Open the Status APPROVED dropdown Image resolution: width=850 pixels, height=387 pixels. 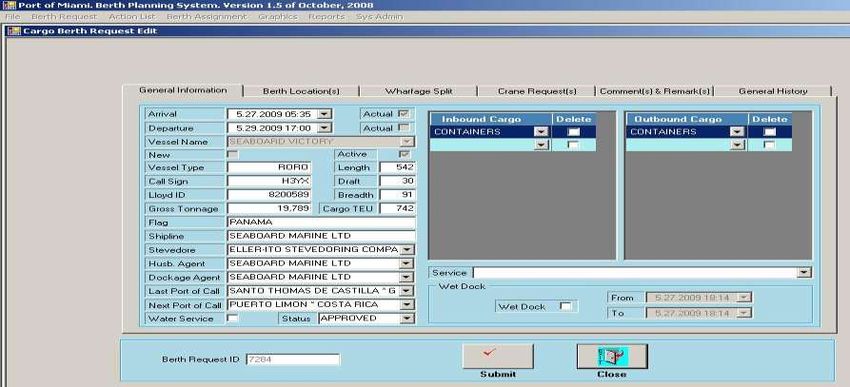(x=408, y=319)
